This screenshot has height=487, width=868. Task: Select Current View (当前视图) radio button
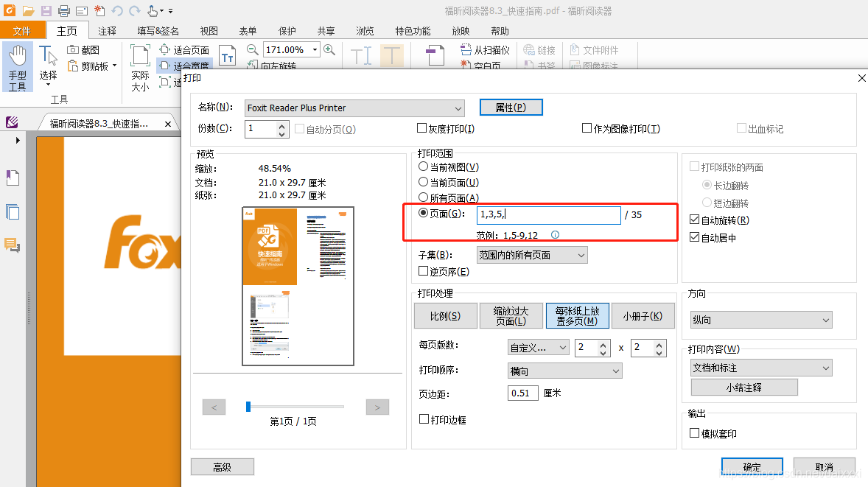pyautogui.click(x=424, y=167)
